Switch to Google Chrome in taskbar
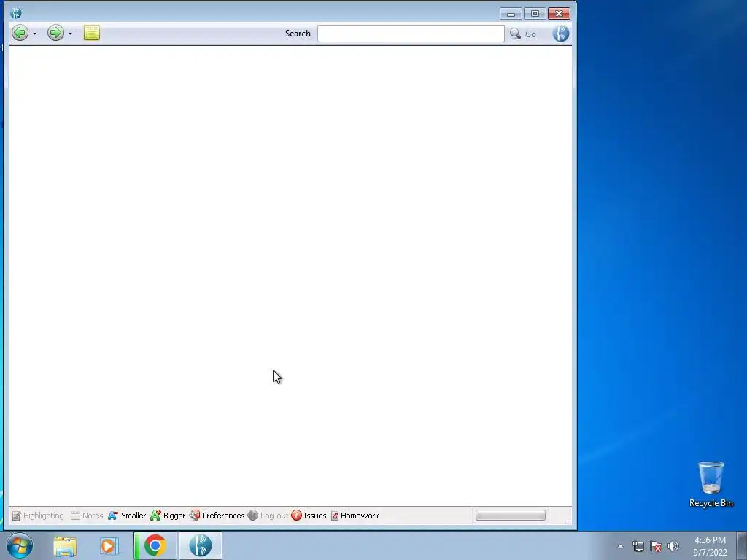The height and width of the screenshot is (560, 747). pos(155,545)
